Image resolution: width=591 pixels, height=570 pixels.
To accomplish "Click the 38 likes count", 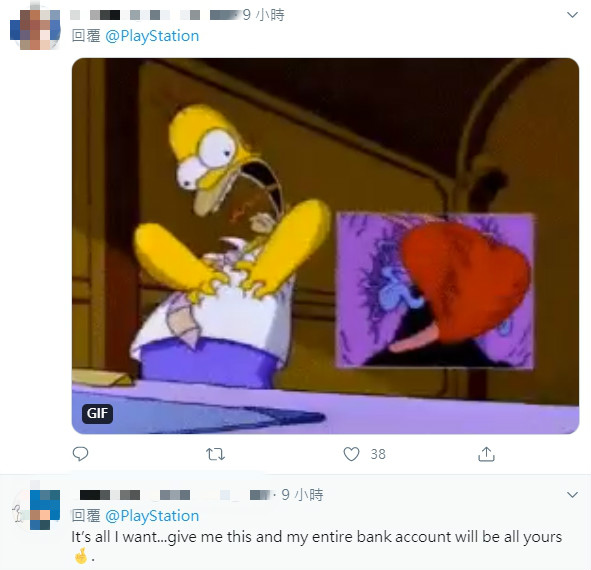I will click(x=378, y=454).
